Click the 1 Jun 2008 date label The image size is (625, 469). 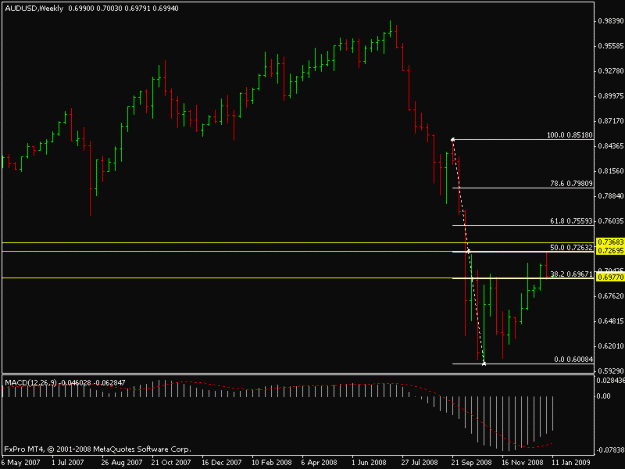point(369,462)
